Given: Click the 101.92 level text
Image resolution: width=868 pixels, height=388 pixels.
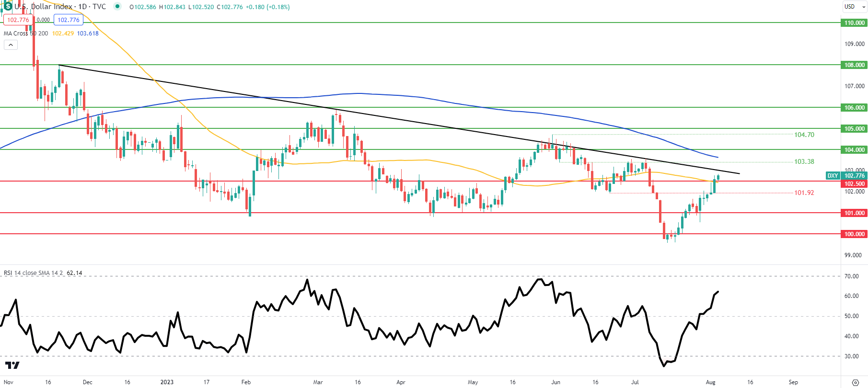Looking at the screenshot, I should [x=804, y=193].
